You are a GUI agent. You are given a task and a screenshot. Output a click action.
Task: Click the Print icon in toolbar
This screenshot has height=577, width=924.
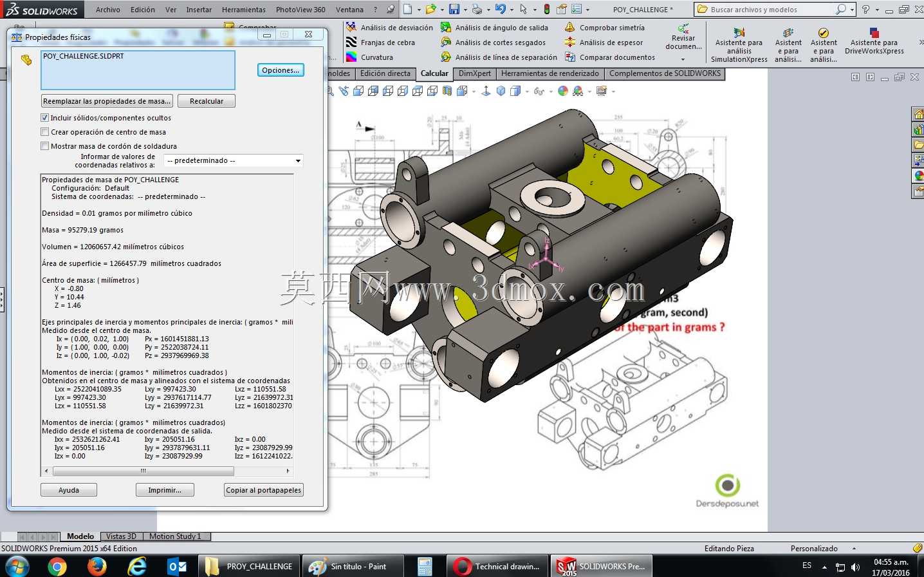click(477, 9)
